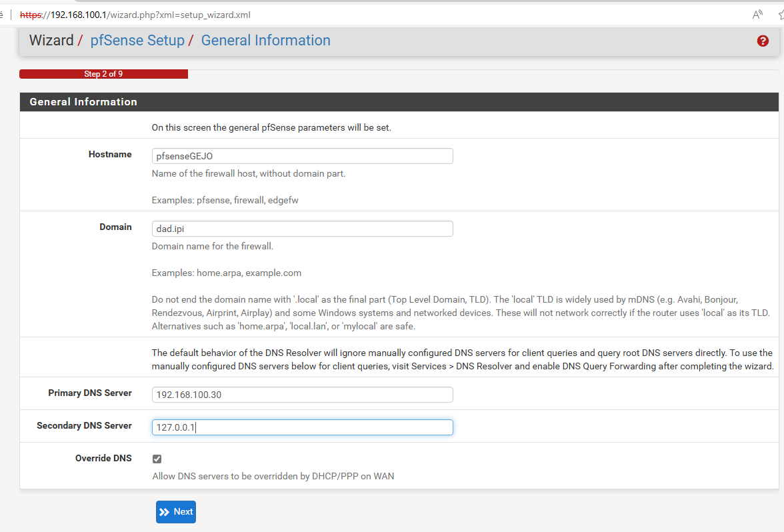Image resolution: width=784 pixels, height=532 pixels.
Task: Click the Domain field containing dad.ipi
Action: point(303,229)
